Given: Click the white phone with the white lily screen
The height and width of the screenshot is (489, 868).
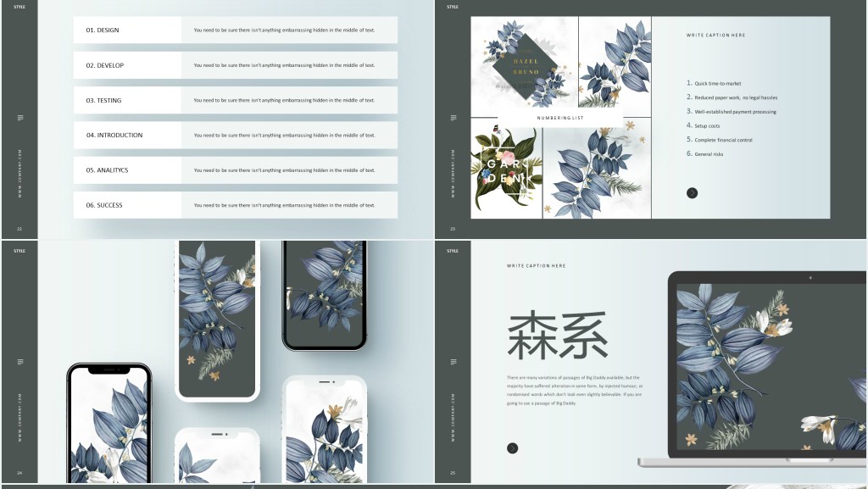Looking at the screenshot, I should click(x=325, y=430).
